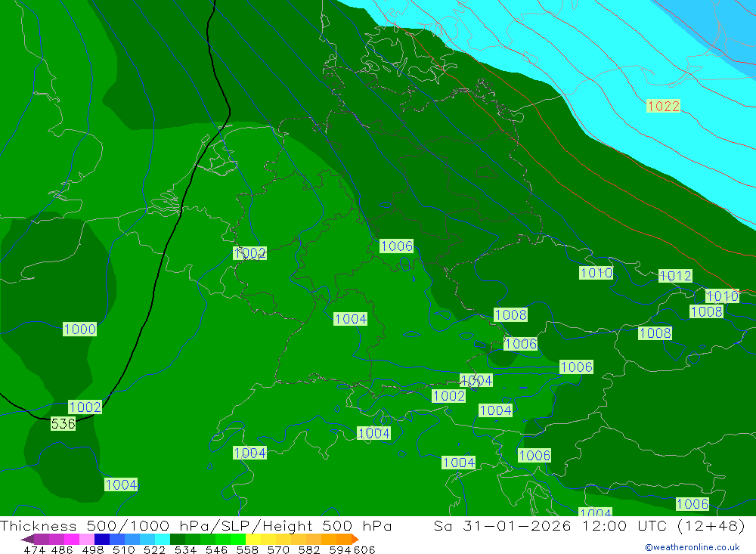Select the 594 legend value
The height and width of the screenshot is (554, 756).
tap(340, 550)
